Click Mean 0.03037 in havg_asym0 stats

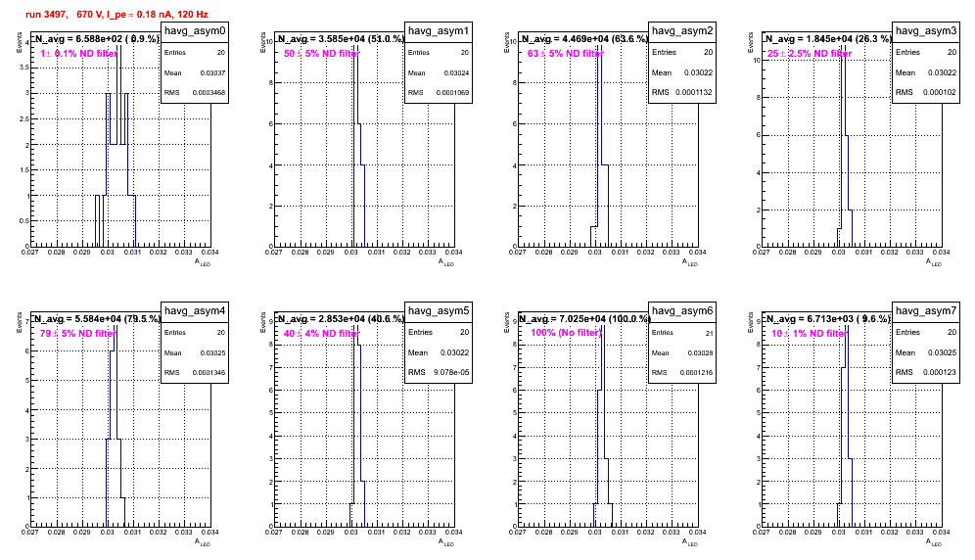tap(195, 72)
